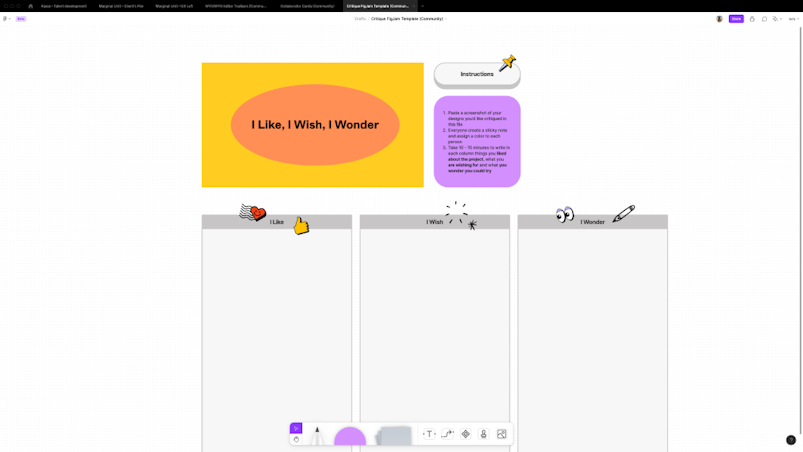This screenshot has width=803, height=452.
Task: Open the help button in corner
Action: (x=791, y=440)
